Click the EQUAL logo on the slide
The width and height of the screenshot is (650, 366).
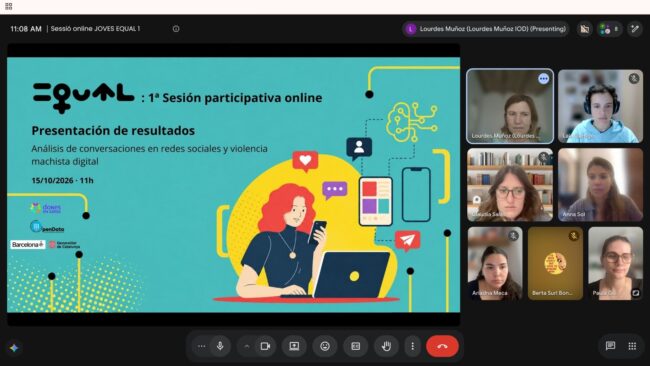pos(84,98)
